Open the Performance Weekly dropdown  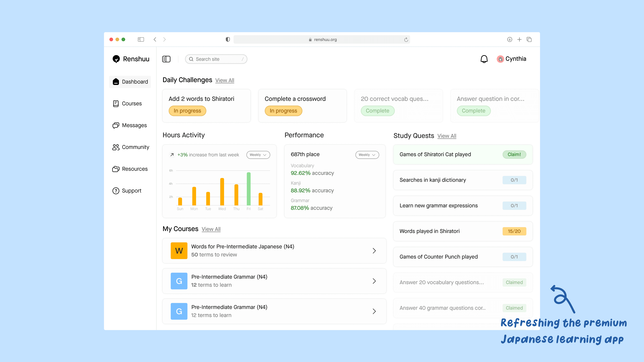[367, 155]
